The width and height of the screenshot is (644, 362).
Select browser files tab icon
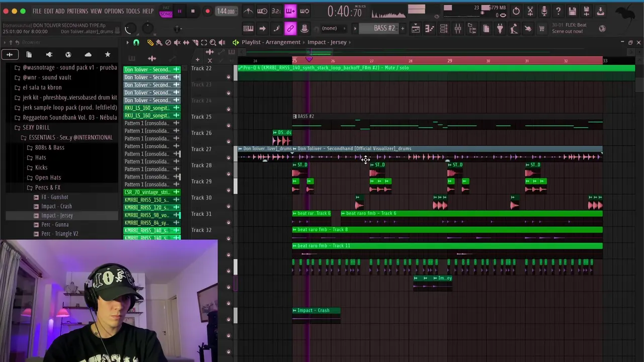[x=29, y=54]
